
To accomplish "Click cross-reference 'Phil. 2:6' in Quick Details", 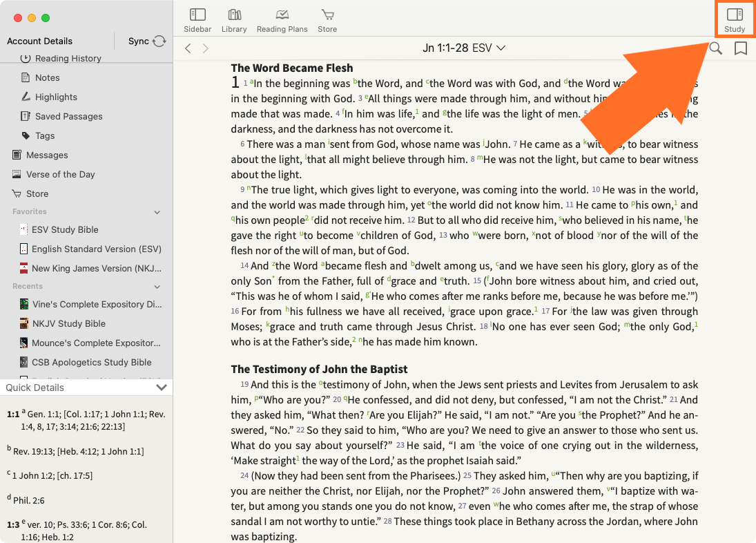I will (x=29, y=501).
